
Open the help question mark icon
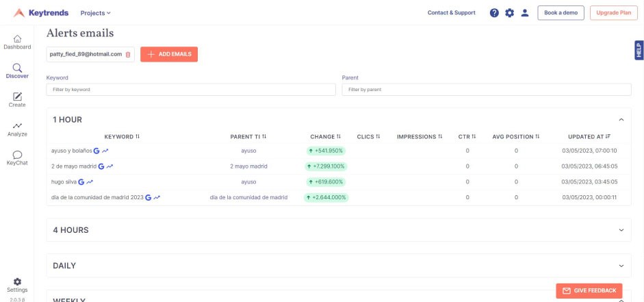pos(494,13)
